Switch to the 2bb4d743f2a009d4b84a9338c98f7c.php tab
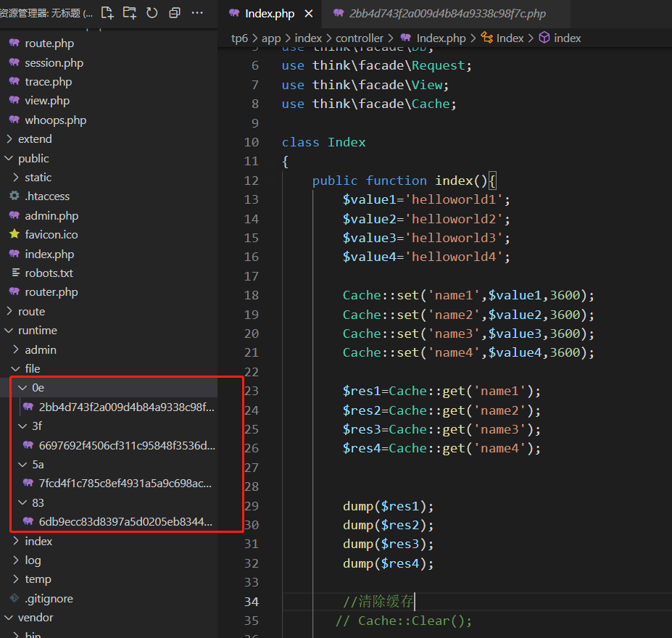 pyautogui.click(x=447, y=14)
